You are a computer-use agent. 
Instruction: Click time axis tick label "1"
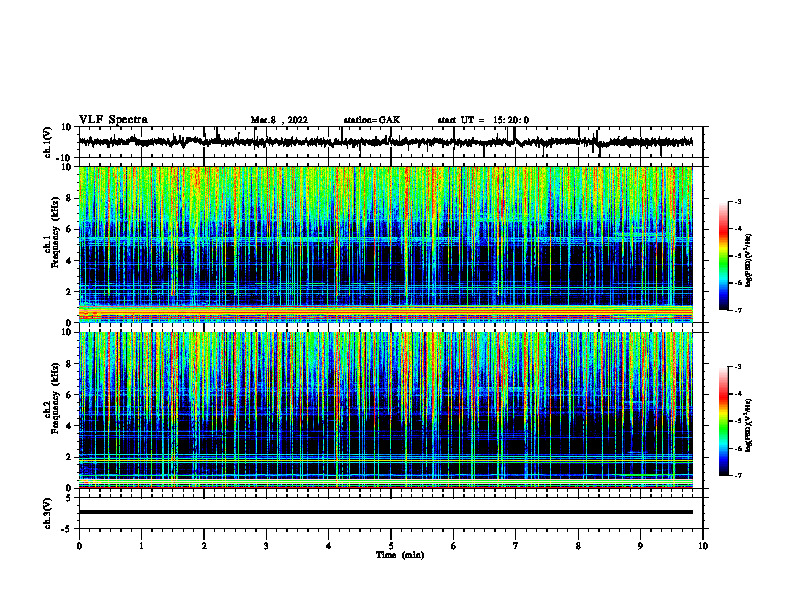[141, 546]
